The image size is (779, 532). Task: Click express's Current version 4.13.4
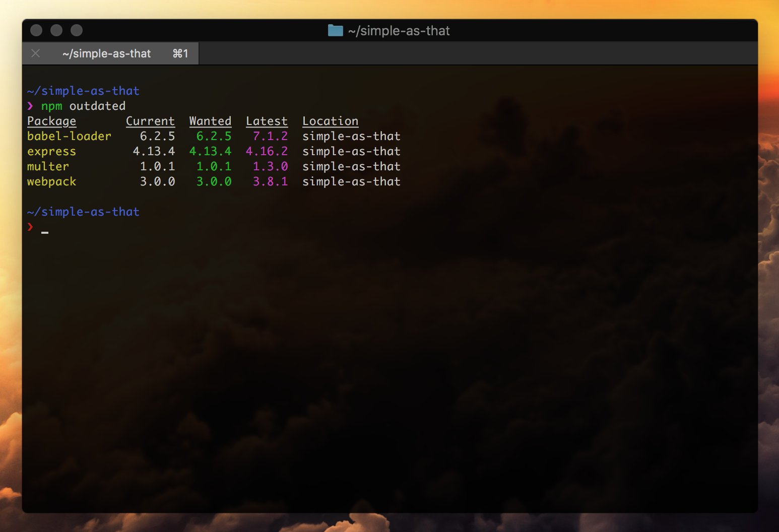click(154, 151)
